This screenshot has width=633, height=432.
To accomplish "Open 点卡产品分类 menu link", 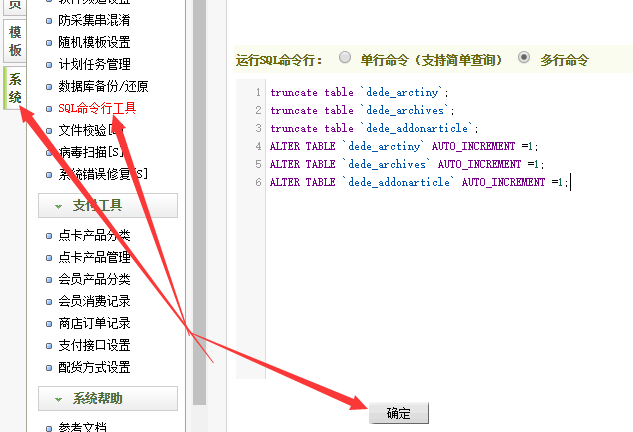I will point(94,235).
